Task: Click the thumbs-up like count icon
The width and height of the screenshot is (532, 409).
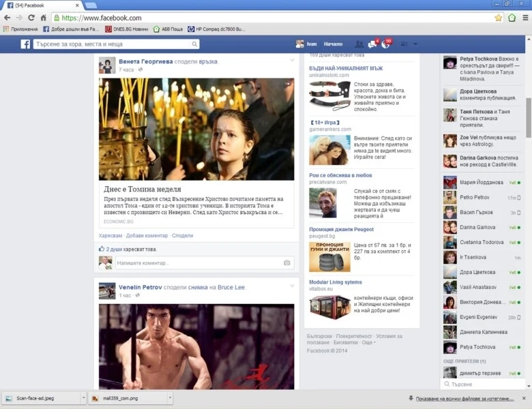Action: tap(102, 249)
